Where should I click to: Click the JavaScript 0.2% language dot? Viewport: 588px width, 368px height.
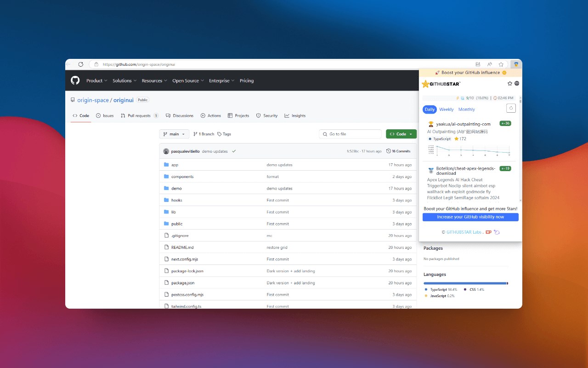tap(426, 296)
